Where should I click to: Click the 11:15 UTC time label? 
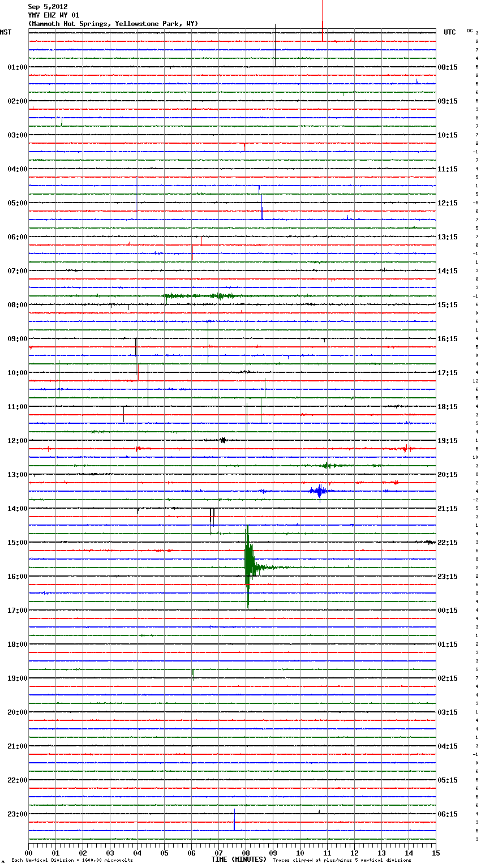[448, 169]
